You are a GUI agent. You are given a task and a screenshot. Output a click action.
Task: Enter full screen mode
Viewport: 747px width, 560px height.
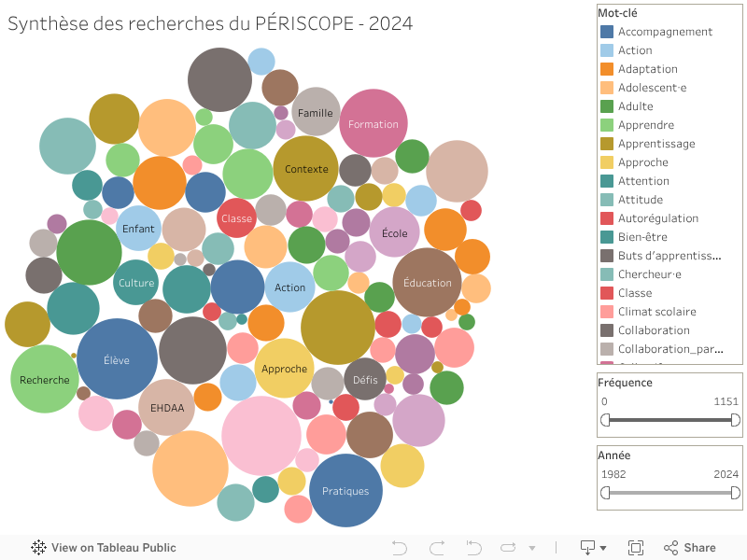(x=636, y=548)
